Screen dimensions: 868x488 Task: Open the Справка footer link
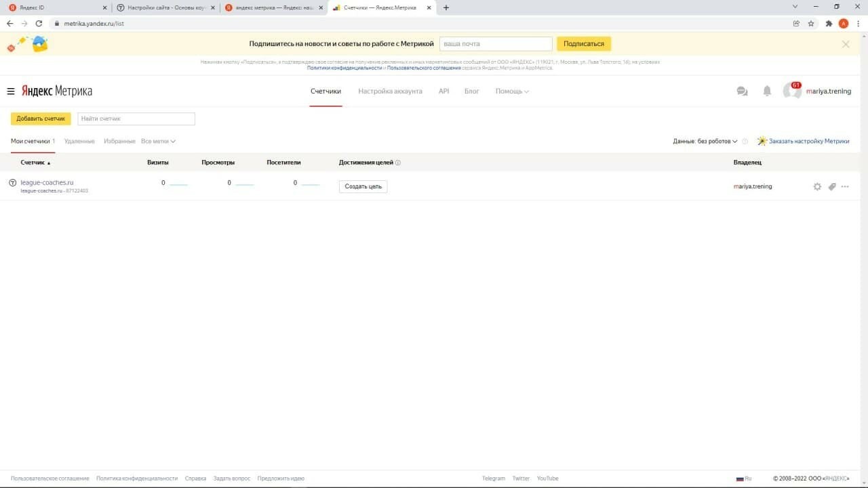[195, 479]
